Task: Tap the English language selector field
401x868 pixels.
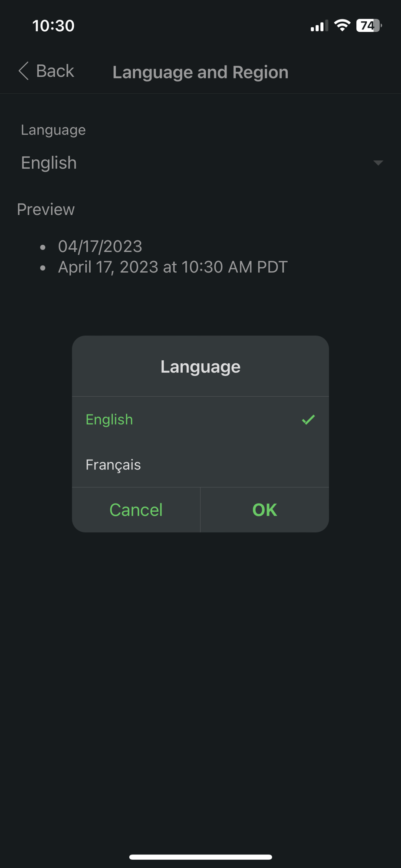Action: (200, 163)
